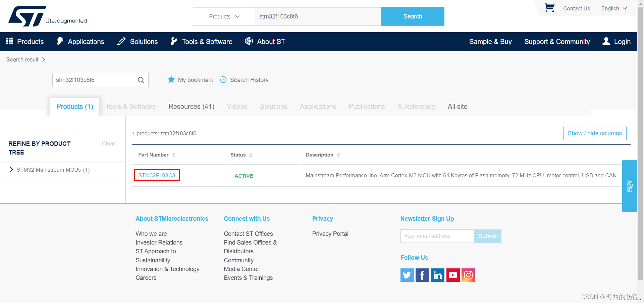
Task: Open Contact ST Offices footer link
Action: tap(248, 233)
